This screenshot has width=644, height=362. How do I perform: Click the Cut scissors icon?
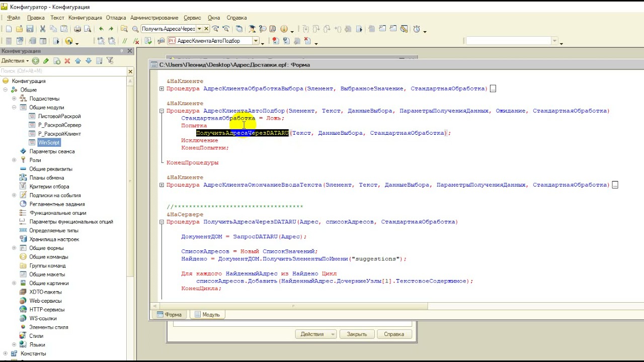42,29
